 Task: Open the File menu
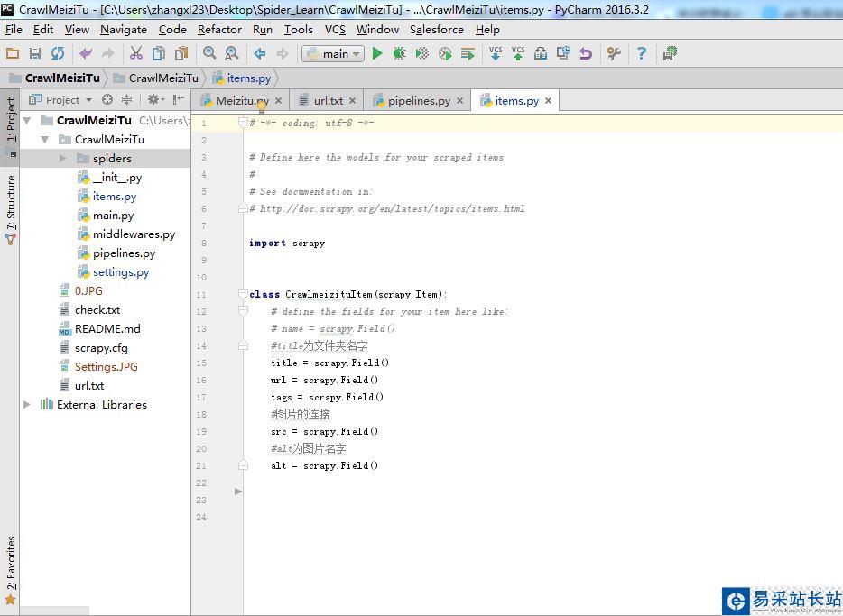pyautogui.click(x=14, y=30)
